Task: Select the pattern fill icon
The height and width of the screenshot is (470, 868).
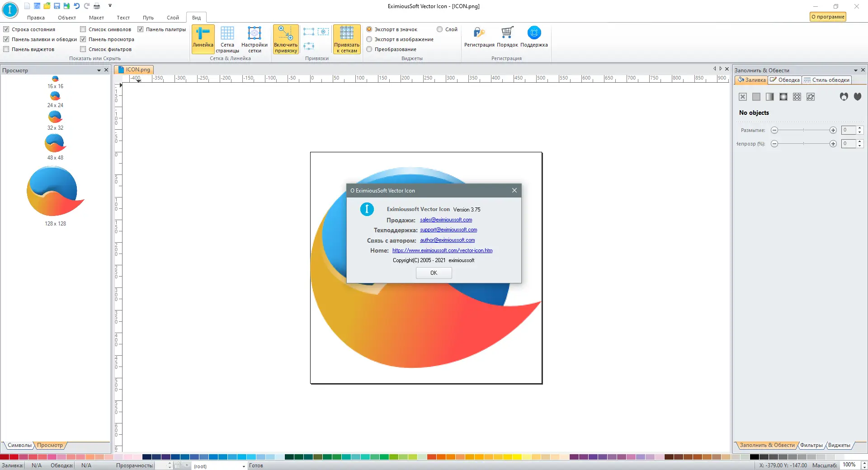Action: tap(797, 97)
